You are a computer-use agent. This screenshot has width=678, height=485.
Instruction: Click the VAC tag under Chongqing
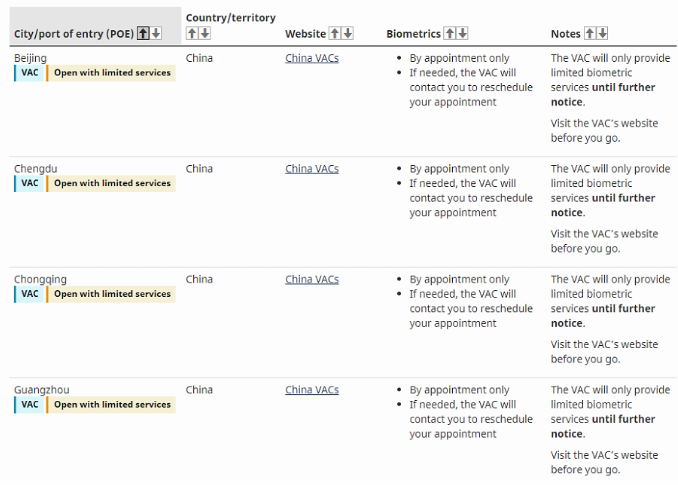tap(30, 294)
